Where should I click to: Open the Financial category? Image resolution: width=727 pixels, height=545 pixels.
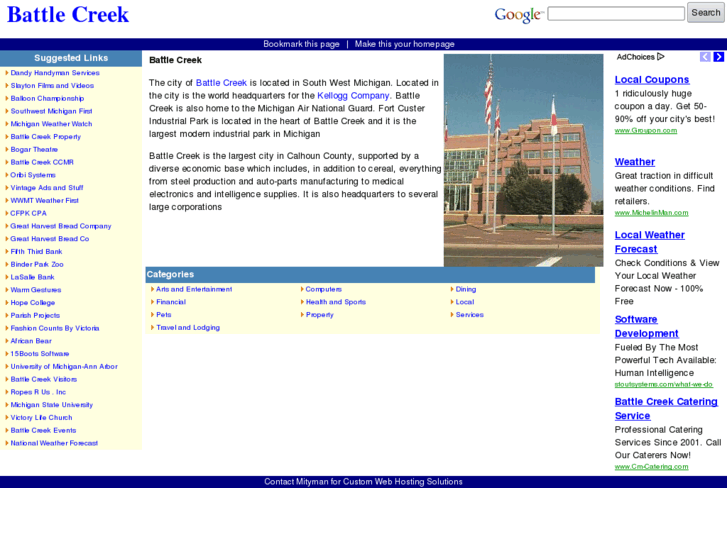171,302
